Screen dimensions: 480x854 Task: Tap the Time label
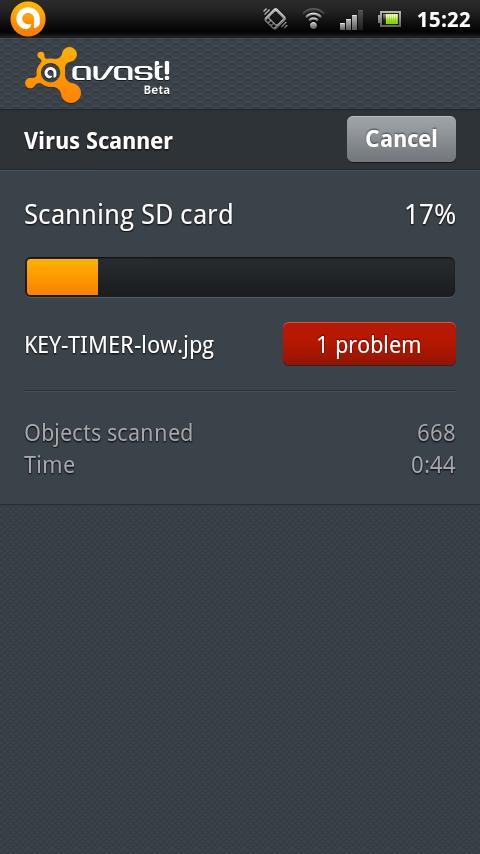[x=50, y=465]
